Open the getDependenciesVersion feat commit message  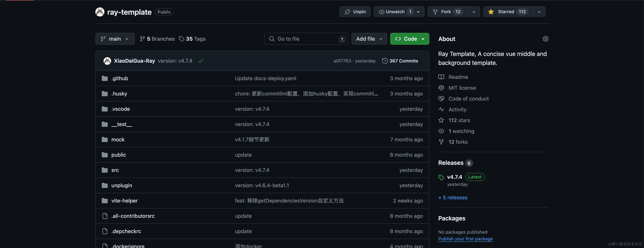click(x=289, y=200)
